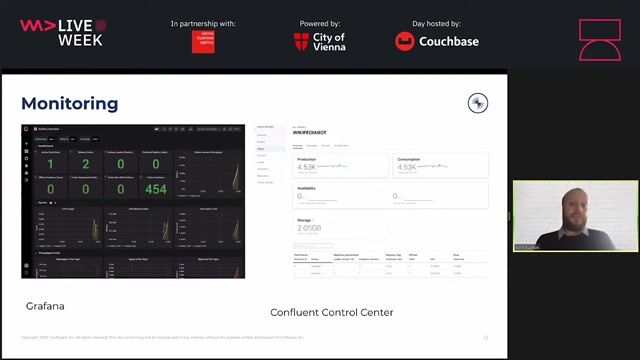Click the Confluent Control Center caption
Screen dimensions: 640x360
pos(331,313)
